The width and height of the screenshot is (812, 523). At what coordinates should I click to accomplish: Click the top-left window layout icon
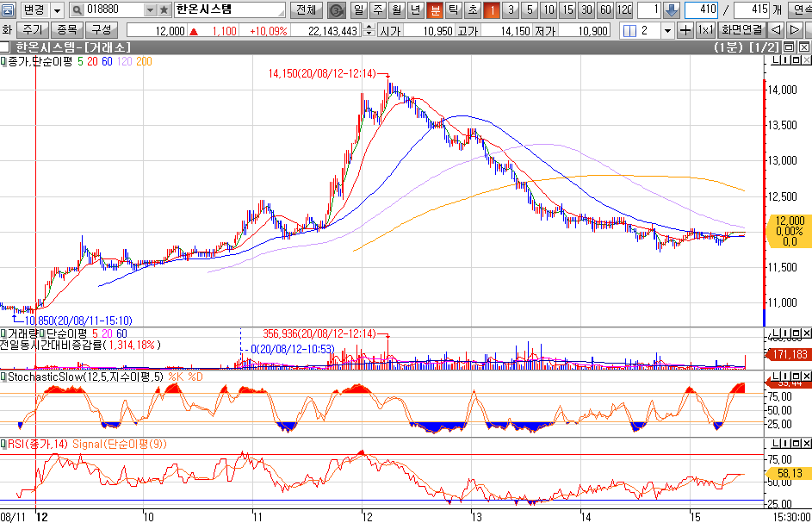[8, 9]
